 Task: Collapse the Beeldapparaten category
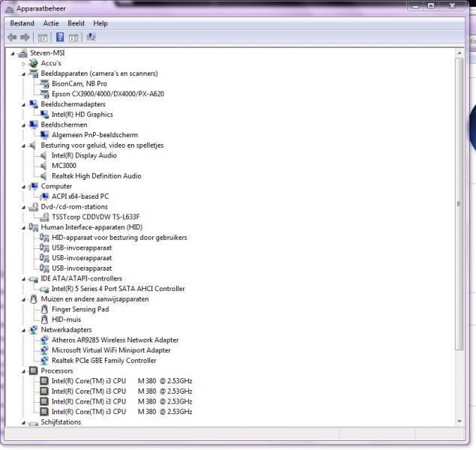[x=23, y=74]
